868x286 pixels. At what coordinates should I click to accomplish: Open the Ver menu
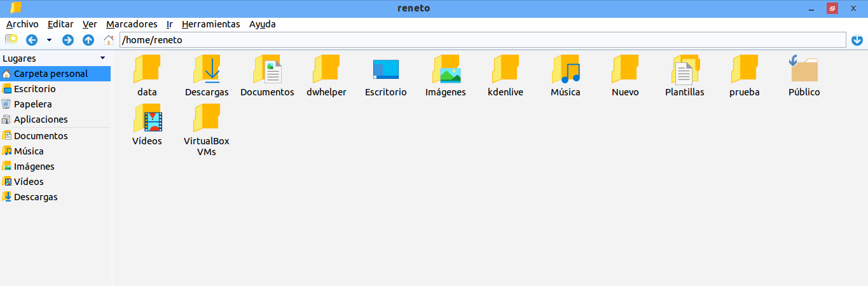pos(90,24)
